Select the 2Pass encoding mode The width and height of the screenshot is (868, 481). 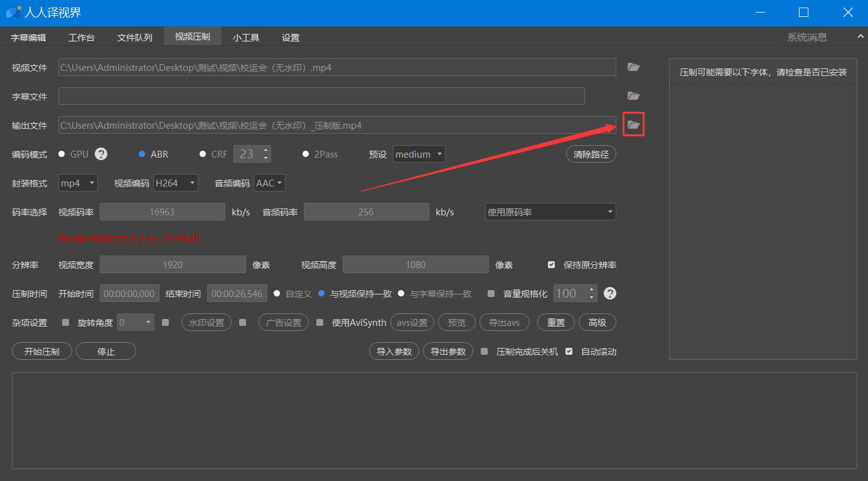(x=306, y=154)
